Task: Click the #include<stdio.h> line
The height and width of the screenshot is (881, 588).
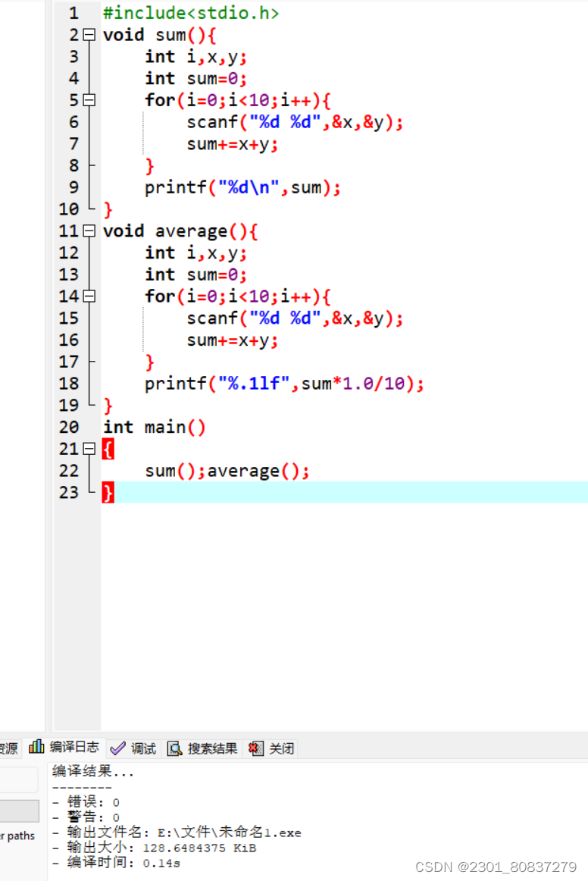Action: (191, 13)
